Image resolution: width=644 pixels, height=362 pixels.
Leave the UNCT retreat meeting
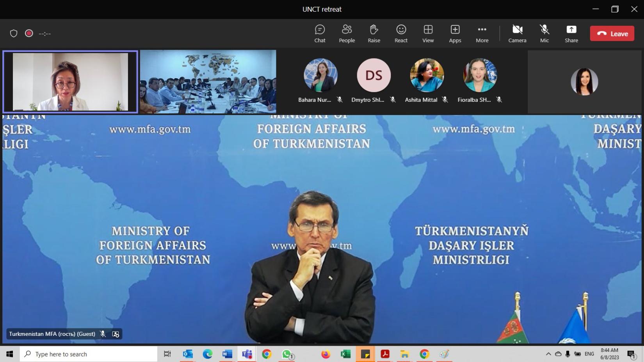coord(612,34)
